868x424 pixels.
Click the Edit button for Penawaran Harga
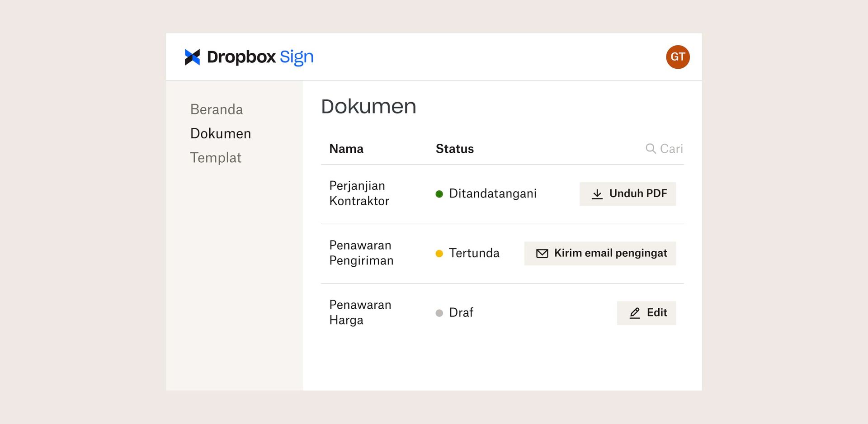point(646,313)
